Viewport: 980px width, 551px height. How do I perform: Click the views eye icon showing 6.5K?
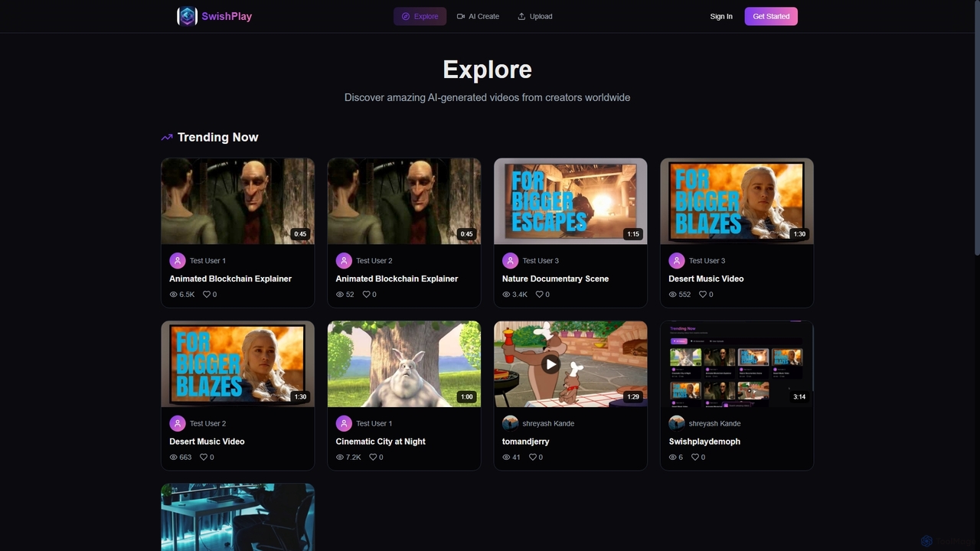tap(174, 295)
